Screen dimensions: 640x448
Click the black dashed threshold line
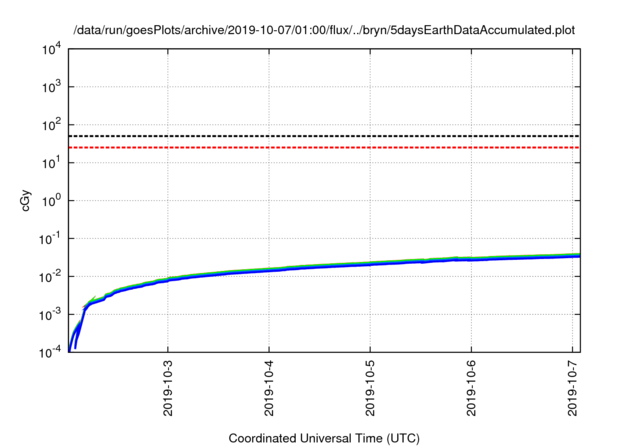pyautogui.click(x=324, y=136)
